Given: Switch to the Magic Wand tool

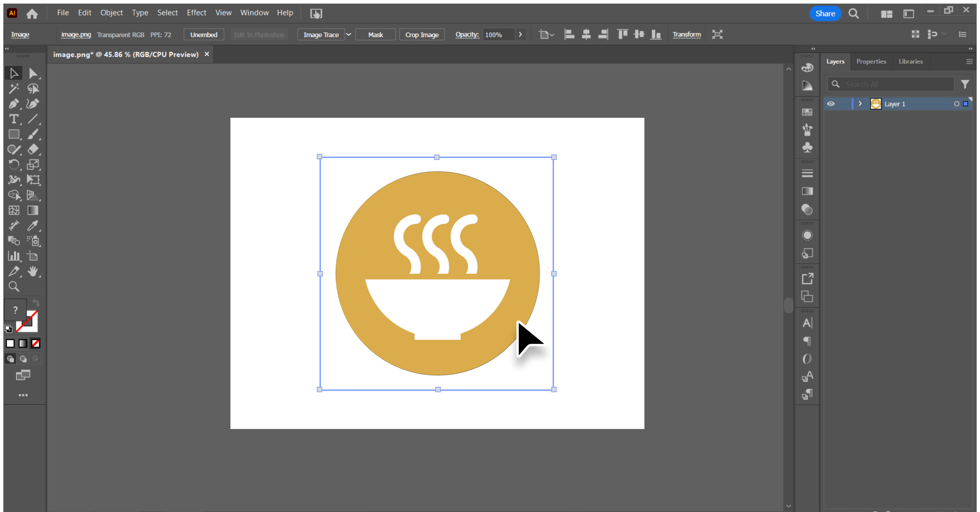Looking at the screenshot, I should pyautogui.click(x=14, y=89).
